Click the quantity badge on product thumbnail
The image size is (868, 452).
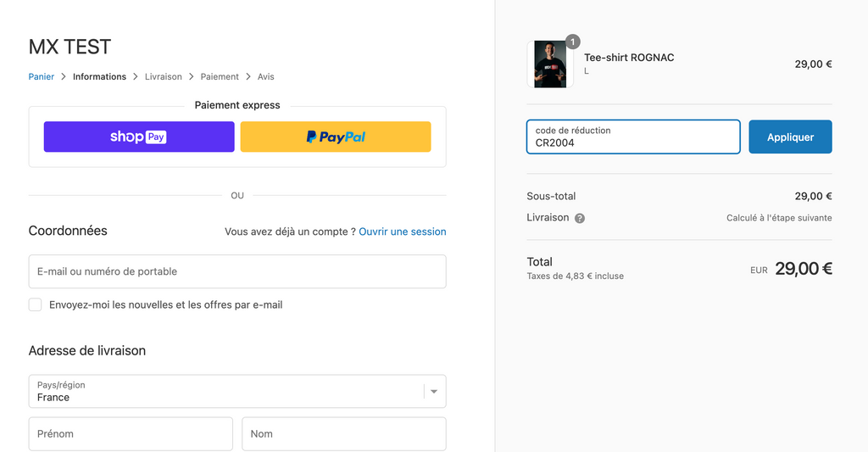(572, 42)
